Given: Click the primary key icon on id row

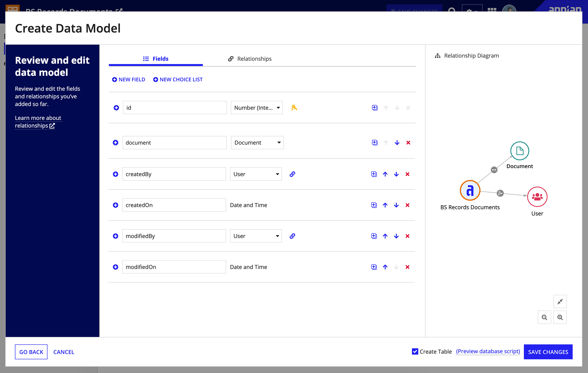Looking at the screenshot, I should [x=294, y=108].
